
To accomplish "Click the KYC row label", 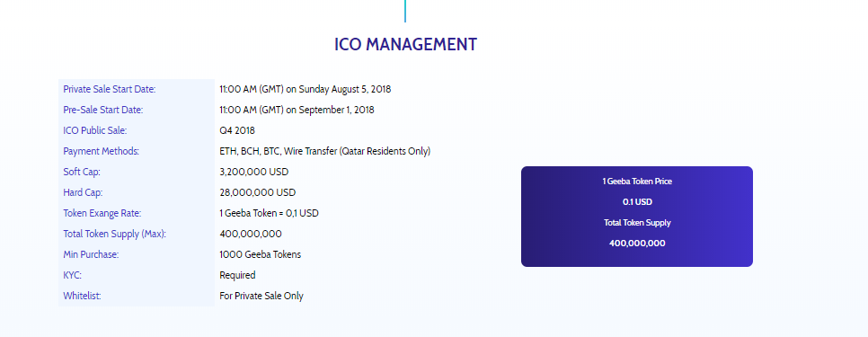I will [73, 275].
